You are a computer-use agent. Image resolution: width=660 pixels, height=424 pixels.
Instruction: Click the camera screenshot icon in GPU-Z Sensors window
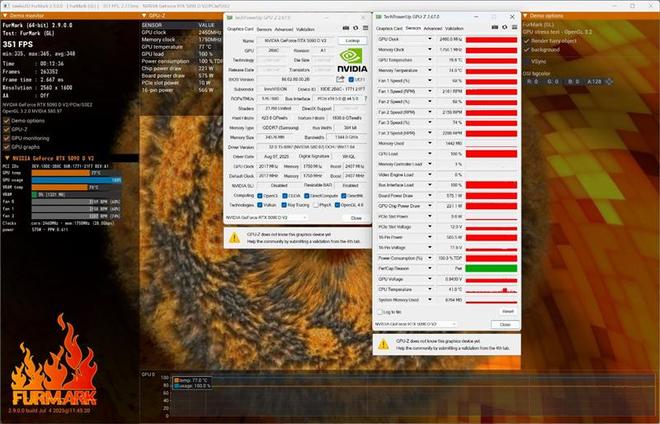[x=495, y=27]
